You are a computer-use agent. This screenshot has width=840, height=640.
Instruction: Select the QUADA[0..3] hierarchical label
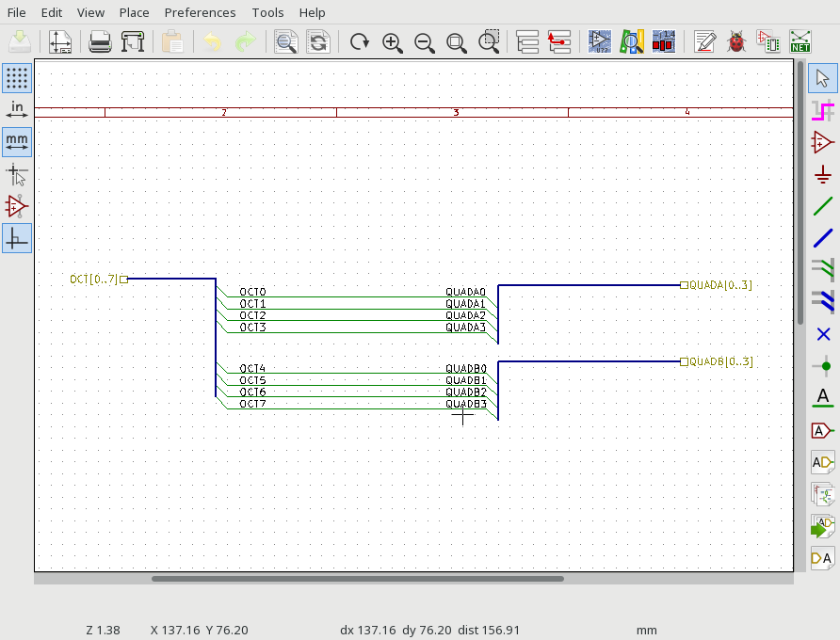point(717,285)
